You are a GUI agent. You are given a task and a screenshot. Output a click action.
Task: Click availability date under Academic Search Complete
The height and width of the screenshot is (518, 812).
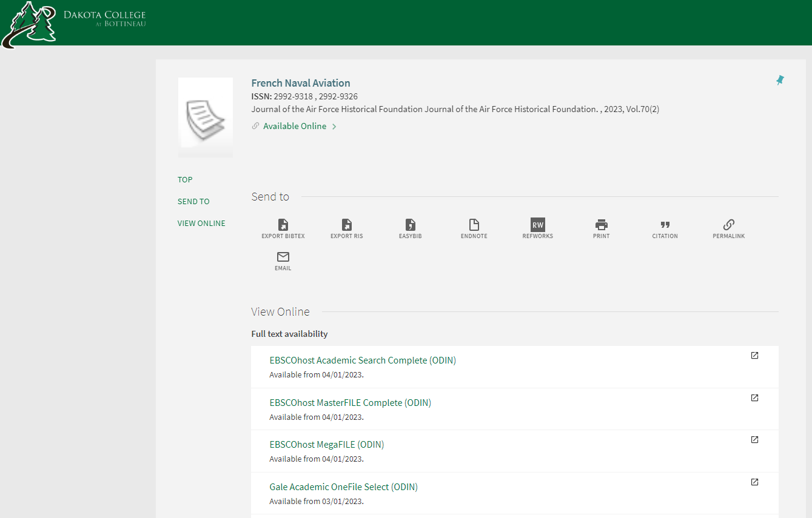pyautogui.click(x=317, y=374)
